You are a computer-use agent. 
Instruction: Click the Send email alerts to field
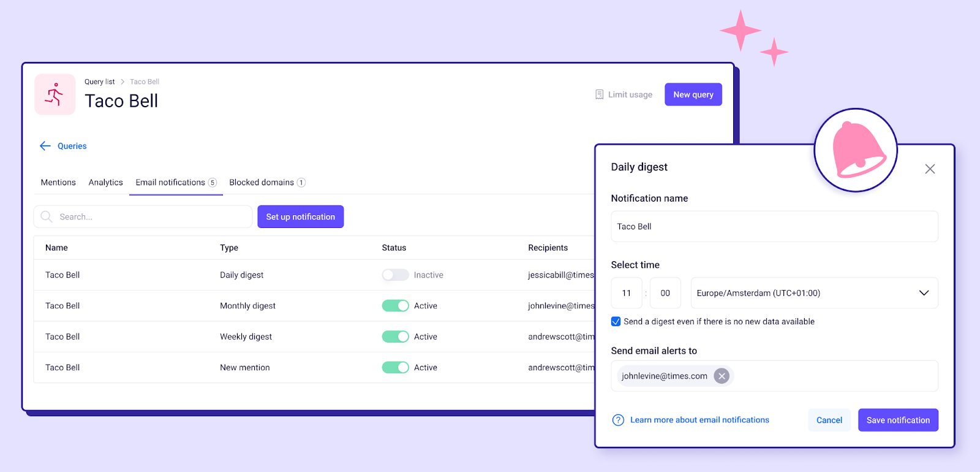(774, 376)
